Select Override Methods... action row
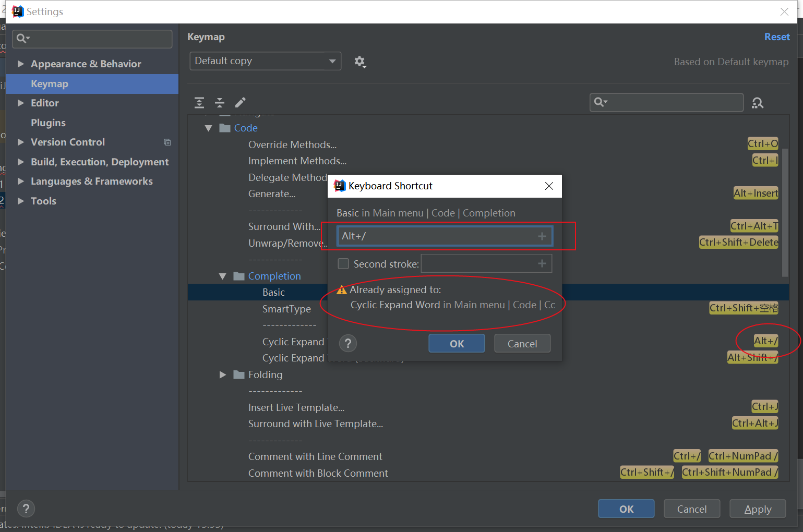803x532 pixels. click(x=488, y=144)
